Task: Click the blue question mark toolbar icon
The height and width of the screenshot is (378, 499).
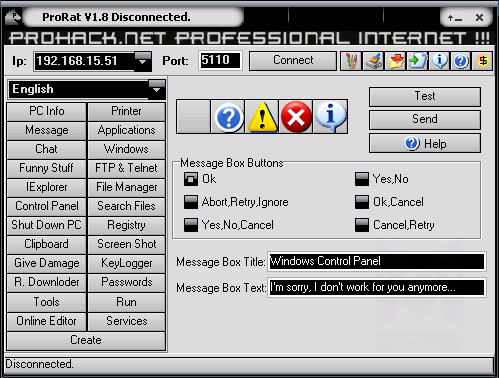Action: pyautogui.click(x=461, y=61)
